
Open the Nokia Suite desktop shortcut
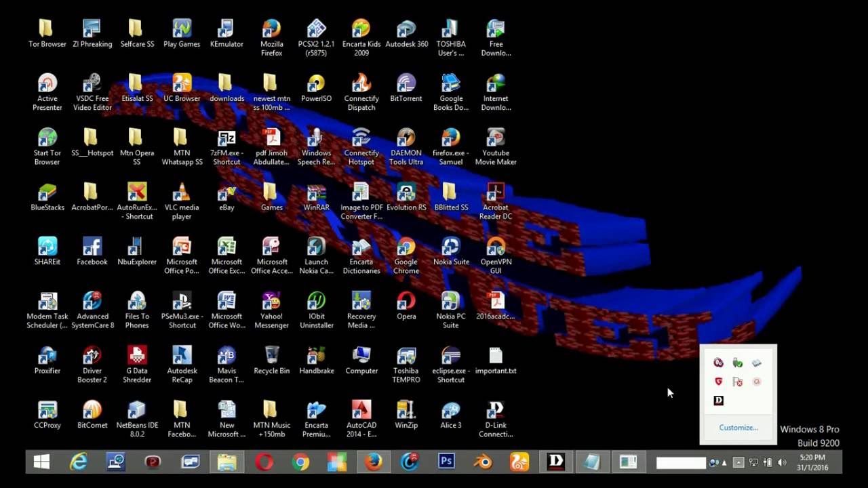click(451, 251)
